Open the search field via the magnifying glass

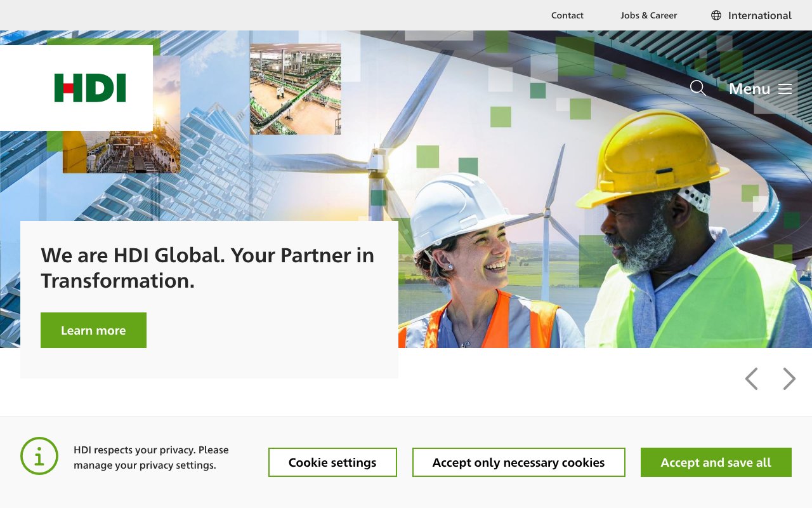click(698, 88)
